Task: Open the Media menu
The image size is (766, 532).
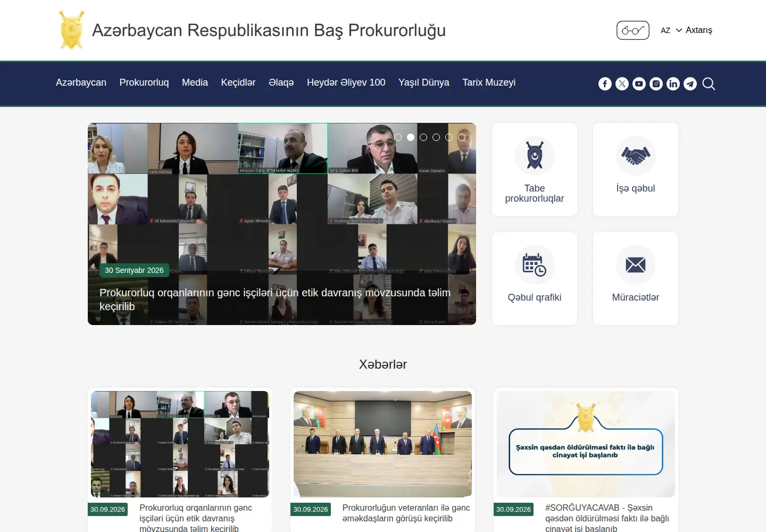Action: point(195,82)
